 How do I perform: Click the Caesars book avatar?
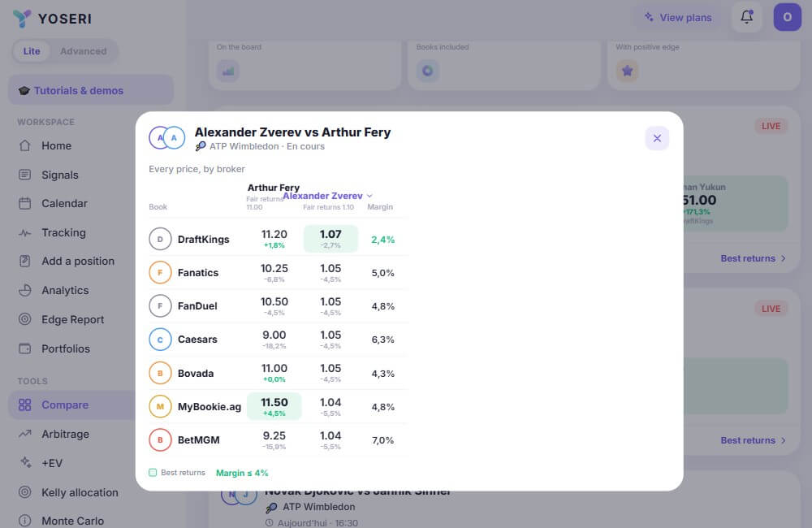coord(160,340)
